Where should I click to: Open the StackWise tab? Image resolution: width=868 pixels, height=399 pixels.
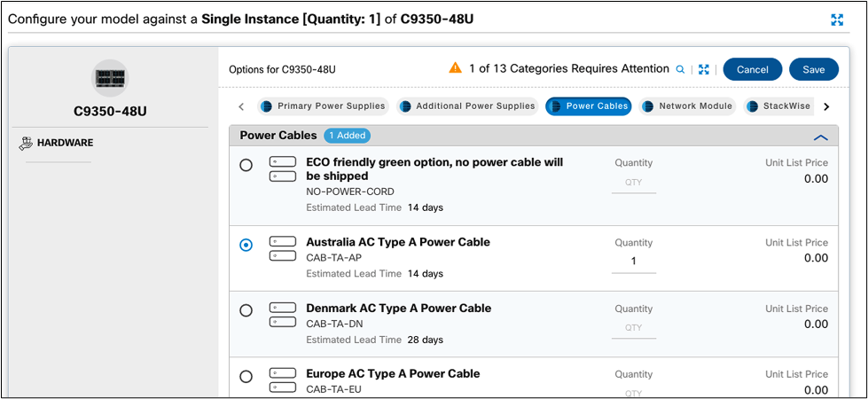click(778, 106)
